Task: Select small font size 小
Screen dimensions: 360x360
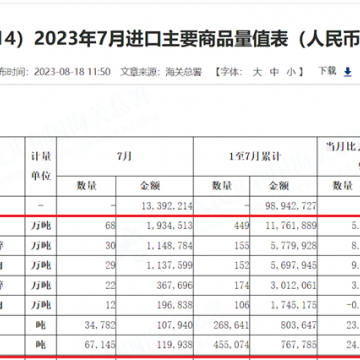Action: [291, 72]
